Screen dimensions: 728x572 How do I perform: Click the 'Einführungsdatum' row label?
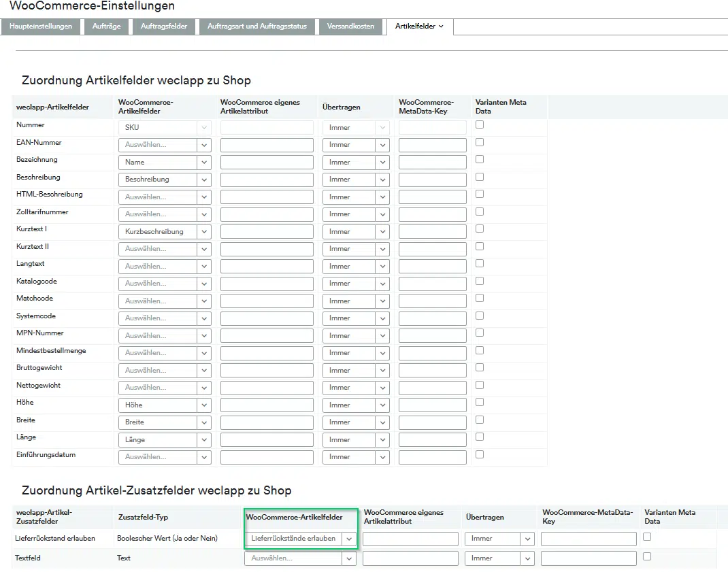click(46, 455)
